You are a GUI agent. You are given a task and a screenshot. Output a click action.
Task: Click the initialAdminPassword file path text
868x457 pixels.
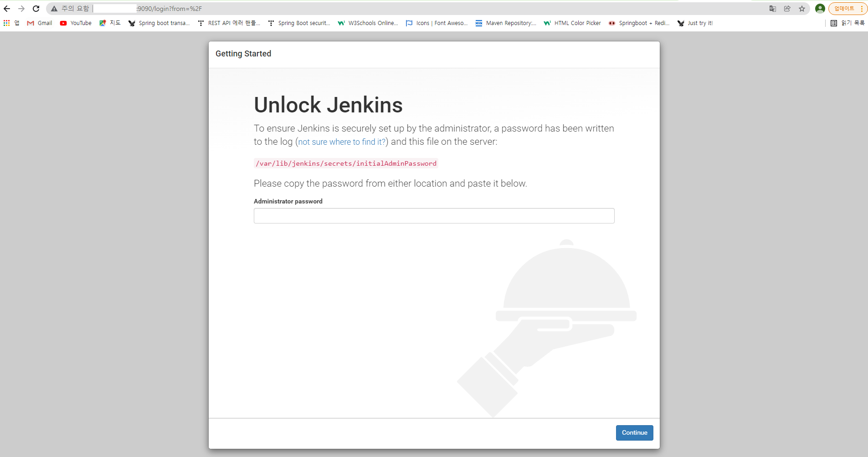pos(346,163)
